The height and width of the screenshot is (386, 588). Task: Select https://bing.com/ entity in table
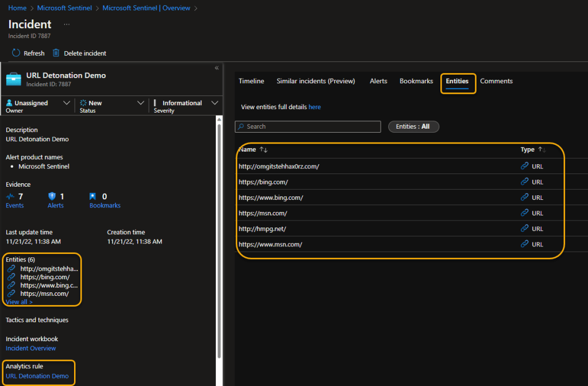(411, 182)
